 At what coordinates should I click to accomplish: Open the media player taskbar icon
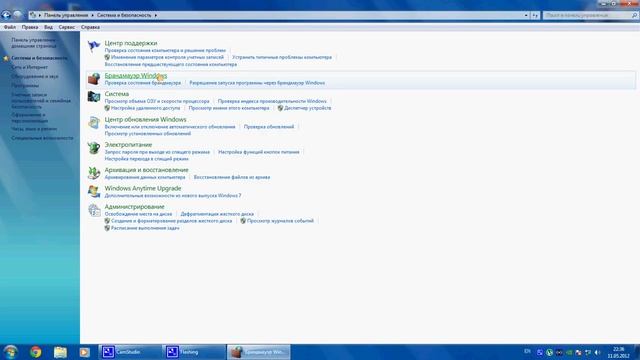coord(84,352)
